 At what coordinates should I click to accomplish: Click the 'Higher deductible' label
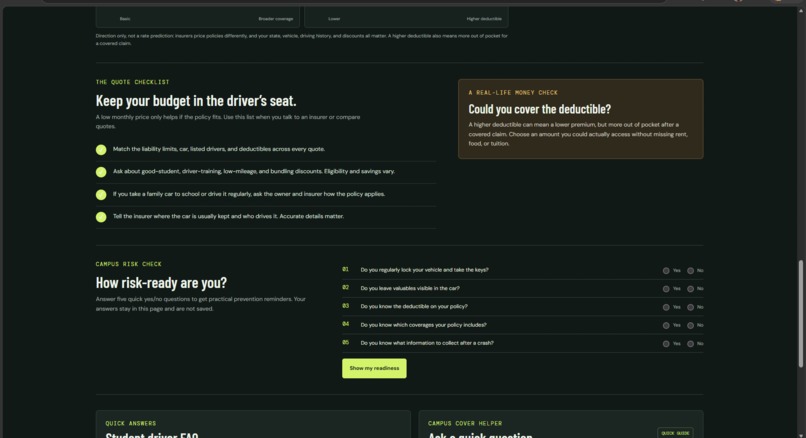(x=484, y=19)
